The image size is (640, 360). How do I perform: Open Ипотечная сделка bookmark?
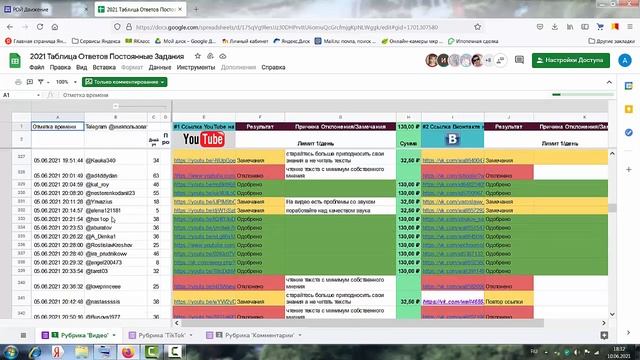(473, 41)
